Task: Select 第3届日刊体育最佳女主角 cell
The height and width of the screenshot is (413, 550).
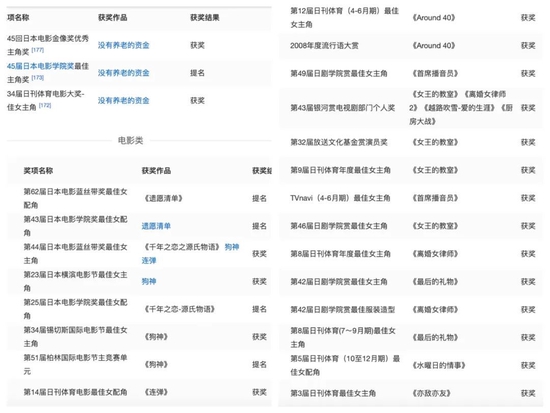Action: [x=333, y=393]
